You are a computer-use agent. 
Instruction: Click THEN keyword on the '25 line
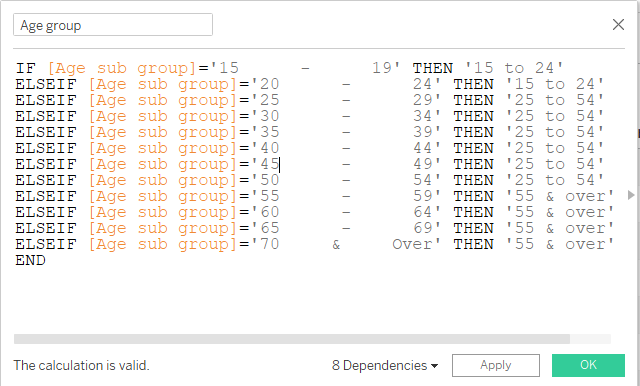473,100
